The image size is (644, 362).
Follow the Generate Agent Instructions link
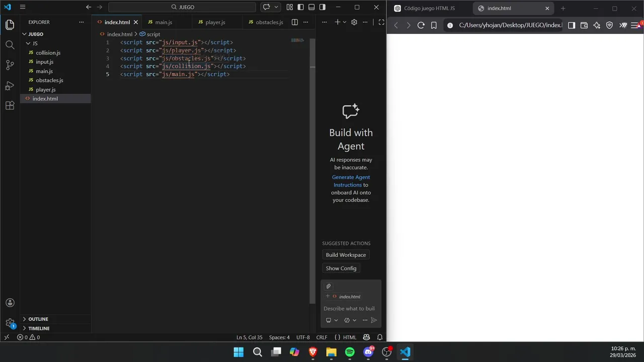click(351, 181)
